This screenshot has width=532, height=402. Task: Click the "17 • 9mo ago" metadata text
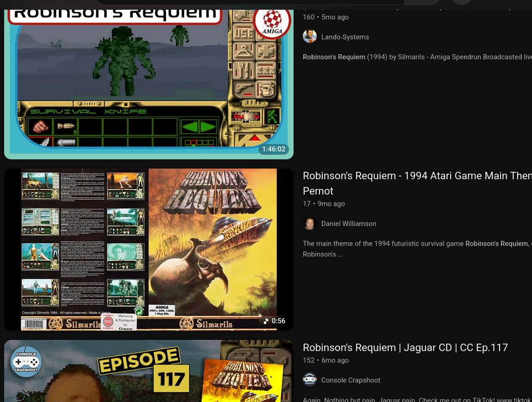324,203
